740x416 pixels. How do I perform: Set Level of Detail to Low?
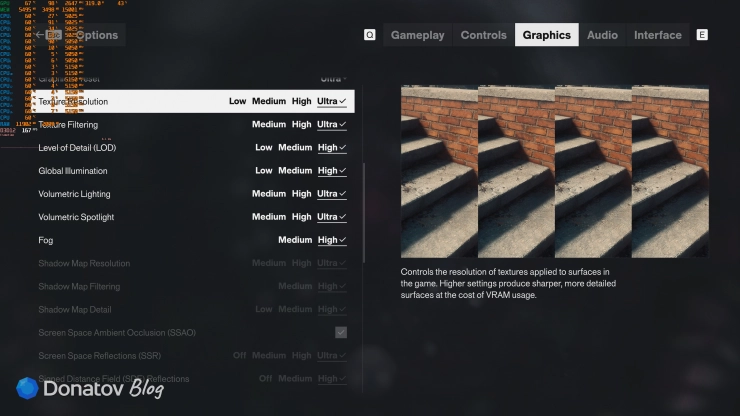coord(264,147)
